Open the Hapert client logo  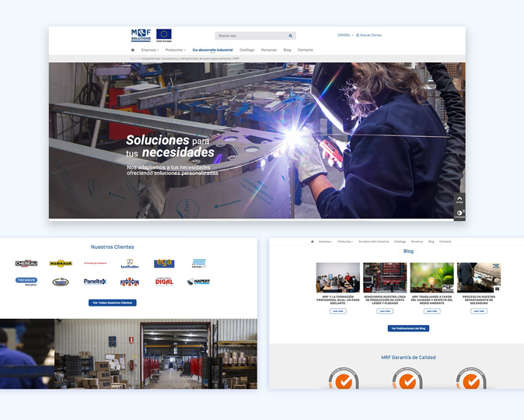coord(198,282)
